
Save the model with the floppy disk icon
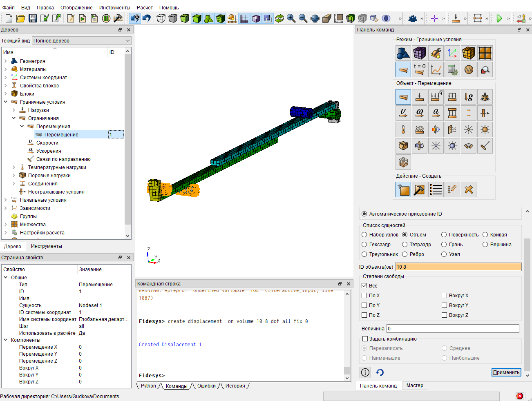(33, 18)
